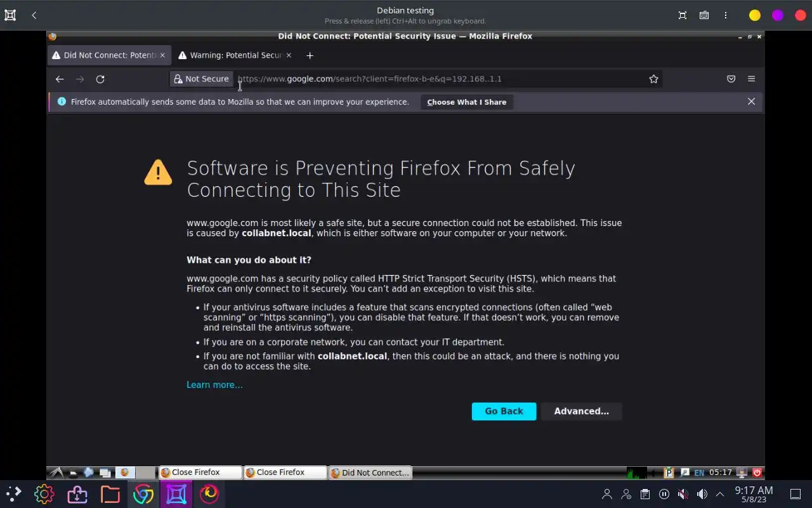Click the send-key keyboard icon in viewer header

704,15
